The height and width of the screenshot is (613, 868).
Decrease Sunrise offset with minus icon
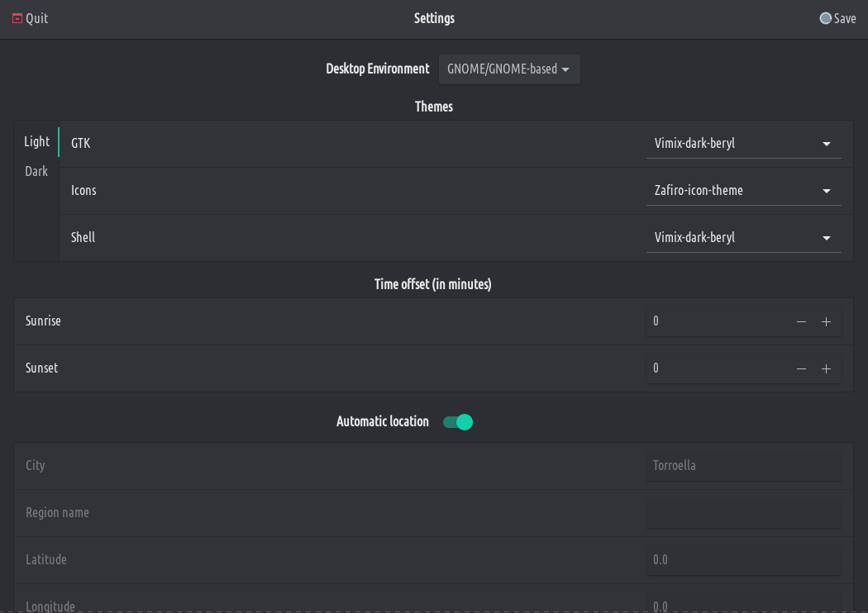coord(801,321)
